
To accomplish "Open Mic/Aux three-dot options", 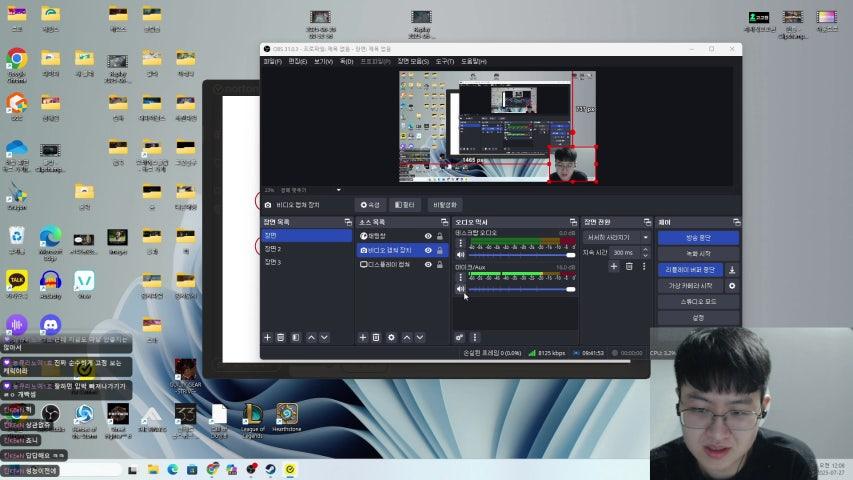I will point(460,278).
